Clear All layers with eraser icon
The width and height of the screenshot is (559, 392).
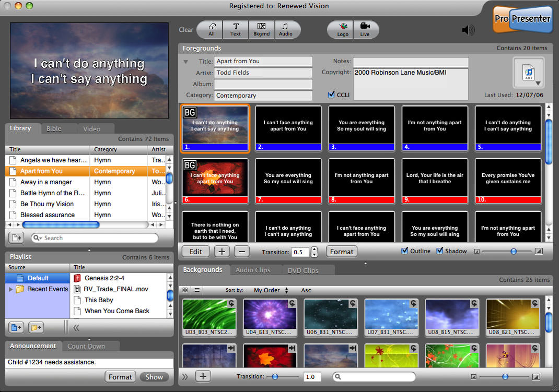pos(212,30)
